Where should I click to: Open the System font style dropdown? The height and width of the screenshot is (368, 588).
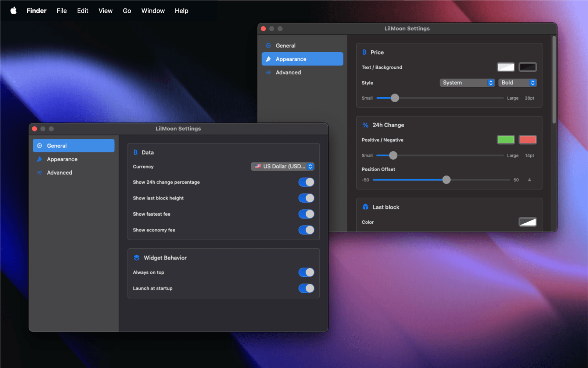click(467, 83)
